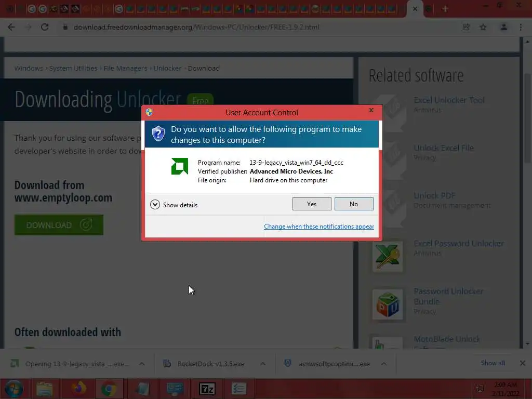Open a new Chrome tab with plus button
Viewport: 532px width, 399px height.
(x=445, y=9)
